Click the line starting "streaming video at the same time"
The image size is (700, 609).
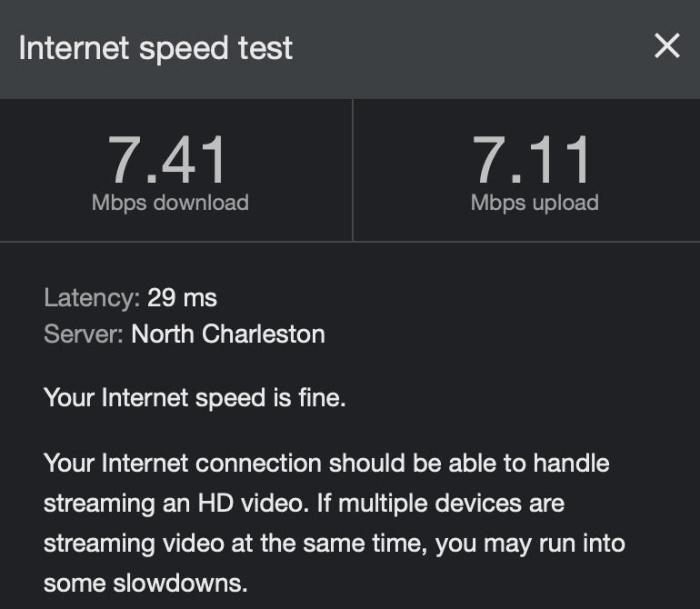pos(334,543)
